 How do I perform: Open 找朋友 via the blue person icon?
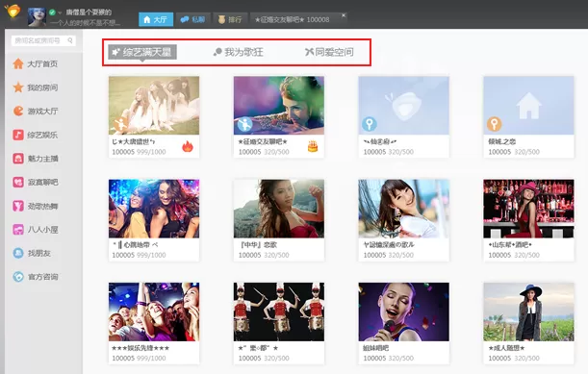coord(18,253)
